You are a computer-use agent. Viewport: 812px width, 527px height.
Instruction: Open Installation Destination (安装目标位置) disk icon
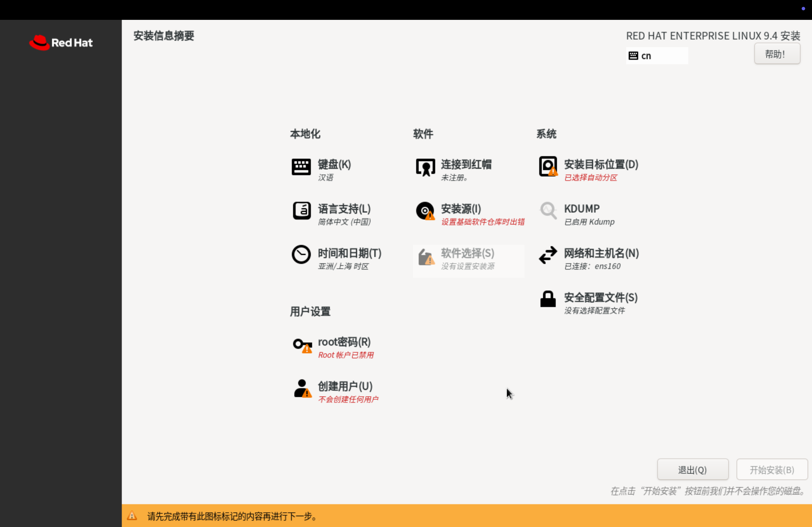coord(548,166)
